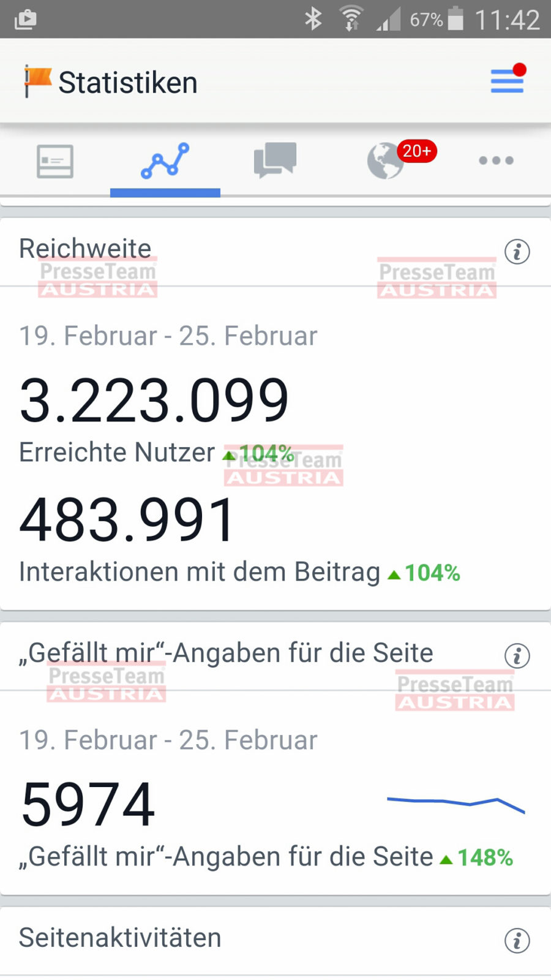The height and width of the screenshot is (980, 551).
Task: Tap the Bluetooth status bar icon
Action: (313, 19)
